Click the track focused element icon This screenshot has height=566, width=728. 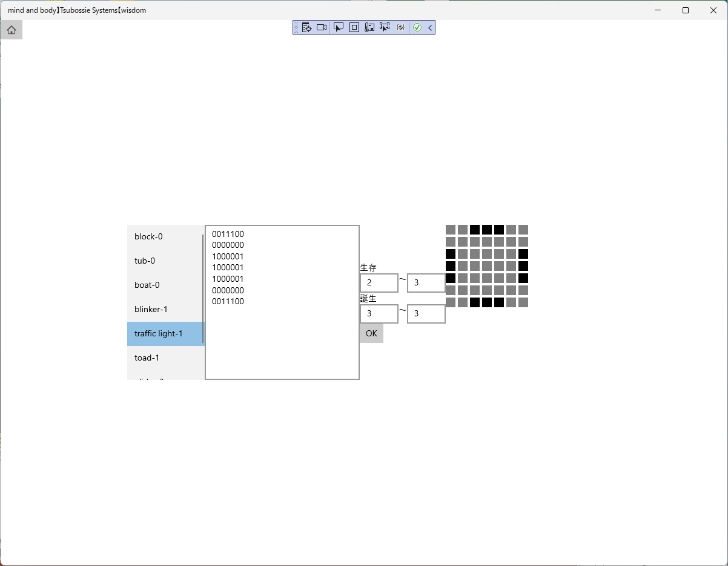(385, 27)
